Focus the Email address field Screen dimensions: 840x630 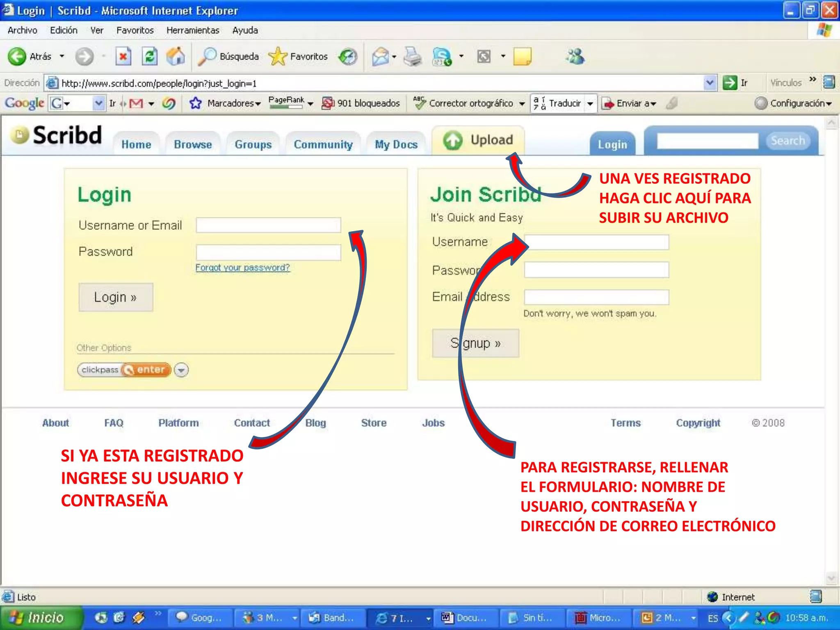(x=596, y=297)
